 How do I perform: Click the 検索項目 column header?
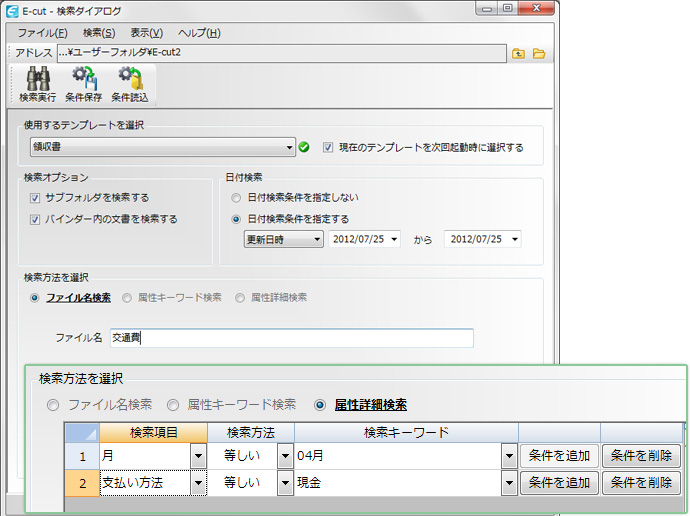tap(154, 433)
